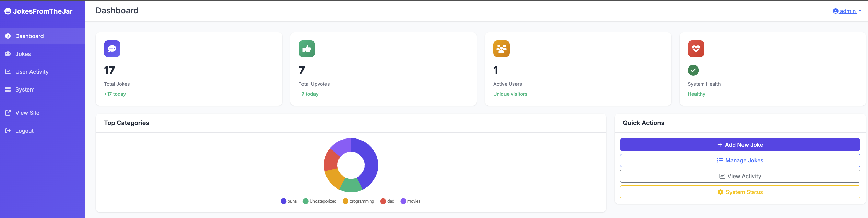Click the red System Health heartbeat icon
This screenshot has width=868, height=218.
coord(696,49)
